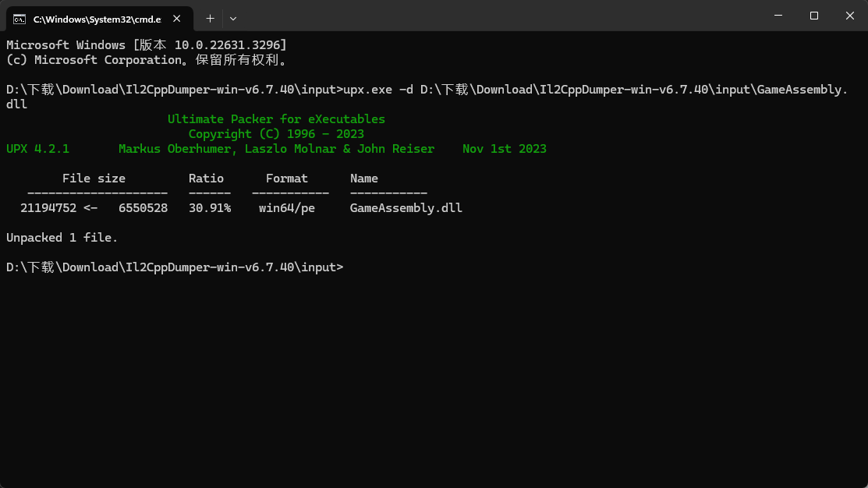Viewport: 868px width, 488px height.
Task: Minimize the terminal window
Action: 778,16
